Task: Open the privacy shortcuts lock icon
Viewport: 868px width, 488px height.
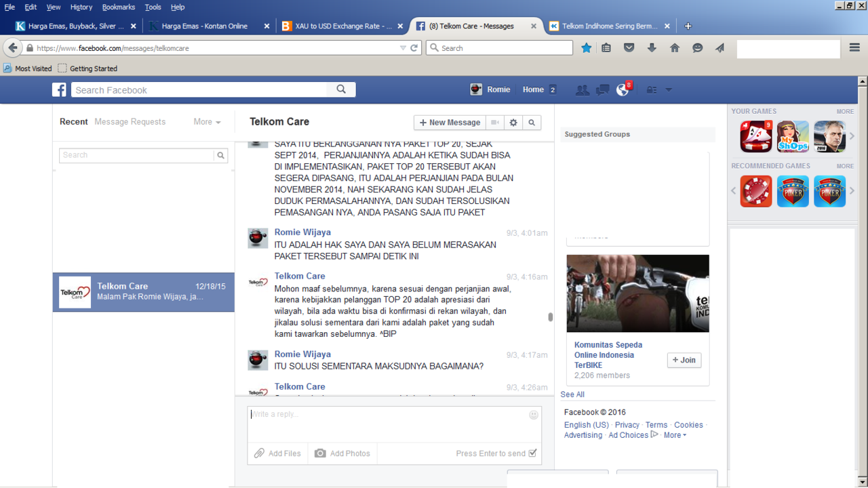Action: pos(652,89)
